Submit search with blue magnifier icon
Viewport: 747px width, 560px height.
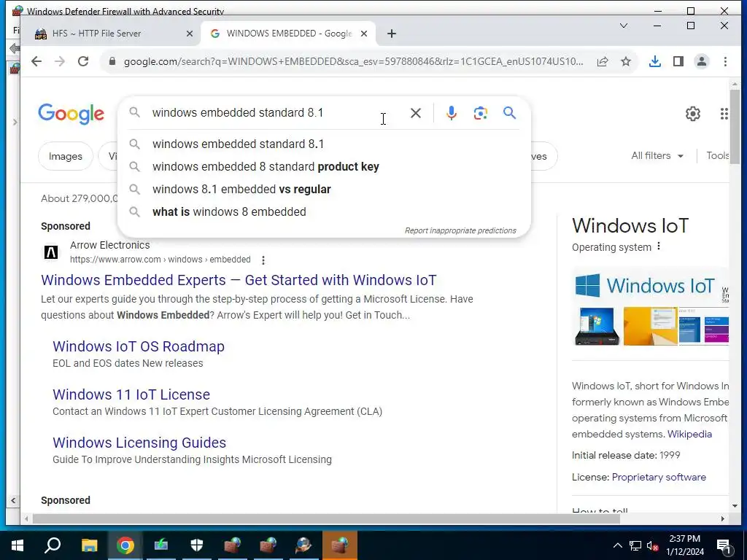point(509,113)
